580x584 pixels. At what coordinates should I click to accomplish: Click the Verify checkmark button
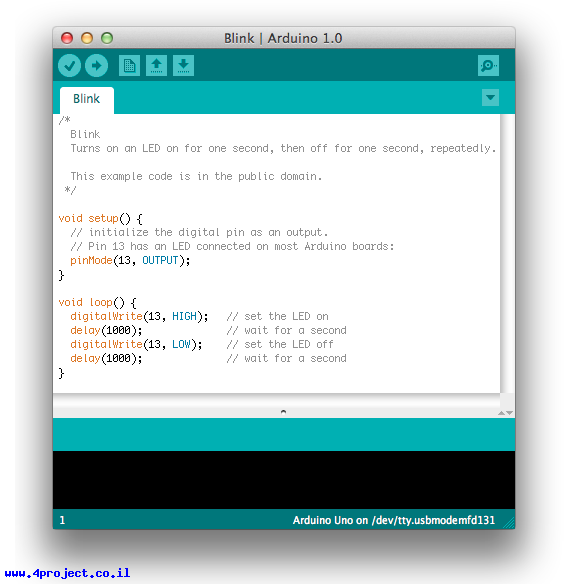(x=69, y=66)
